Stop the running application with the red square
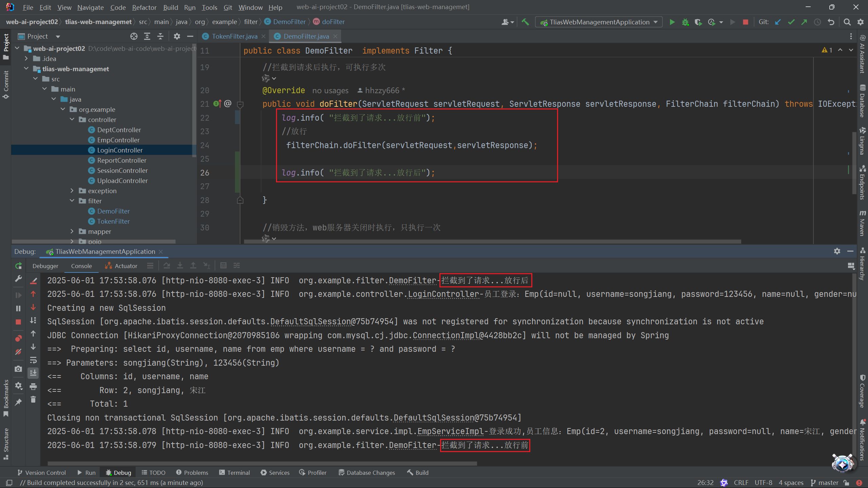 pos(745,22)
